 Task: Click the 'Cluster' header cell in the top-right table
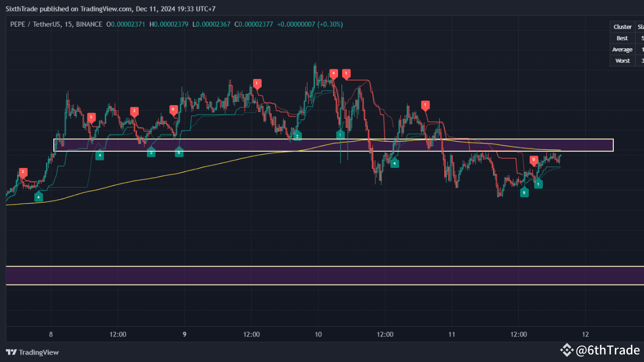pyautogui.click(x=622, y=26)
